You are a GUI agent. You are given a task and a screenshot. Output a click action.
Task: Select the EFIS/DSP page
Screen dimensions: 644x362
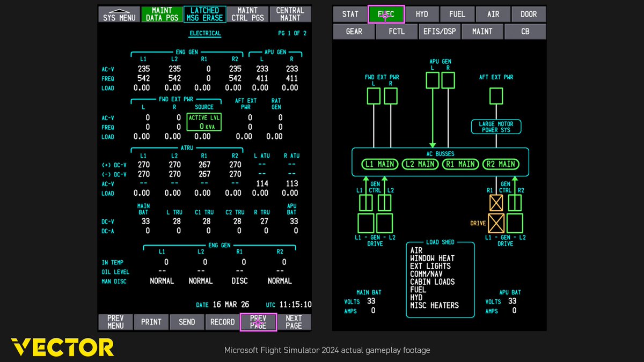440,31
